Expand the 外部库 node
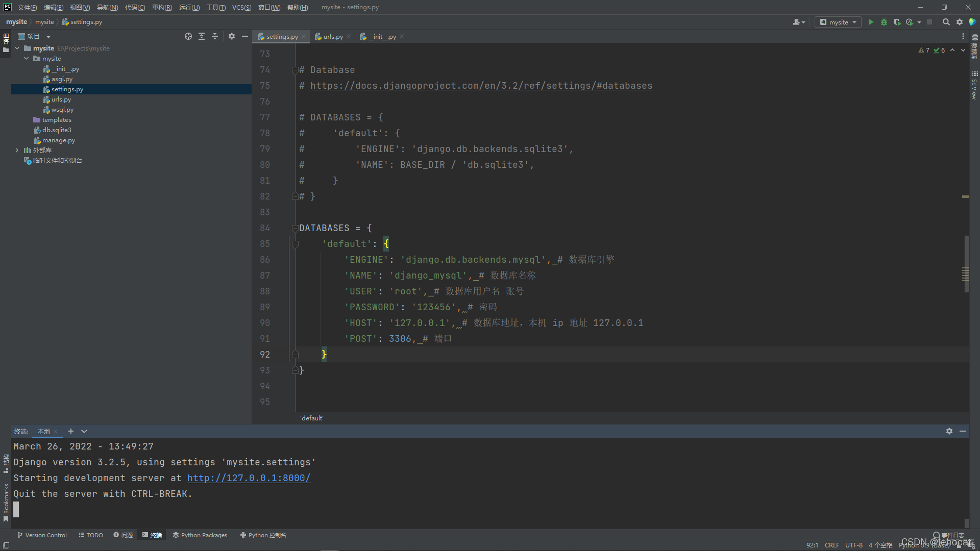Screen dimensions: 980x551 pos(17,150)
